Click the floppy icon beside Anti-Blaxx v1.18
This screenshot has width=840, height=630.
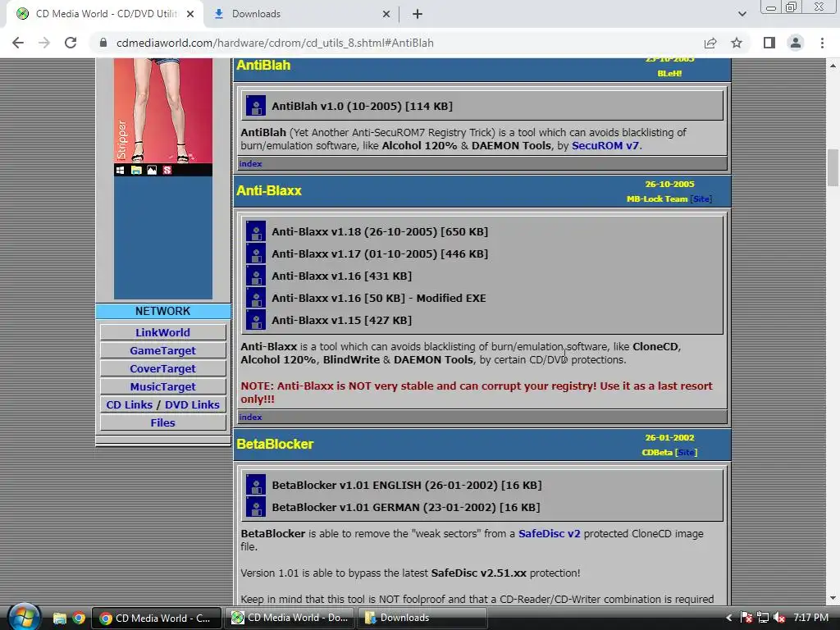pos(256,231)
